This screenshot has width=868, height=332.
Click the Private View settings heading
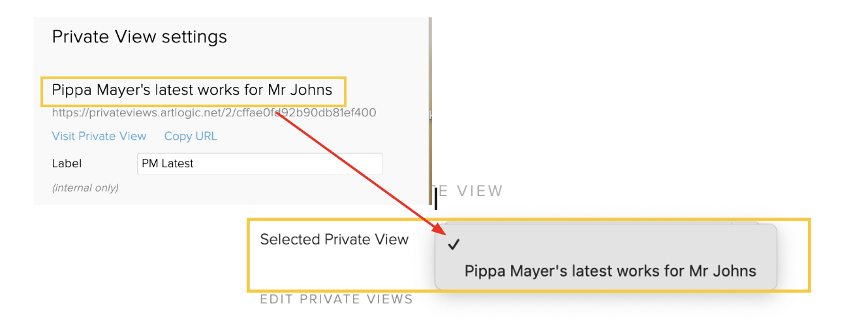coord(140,37)
